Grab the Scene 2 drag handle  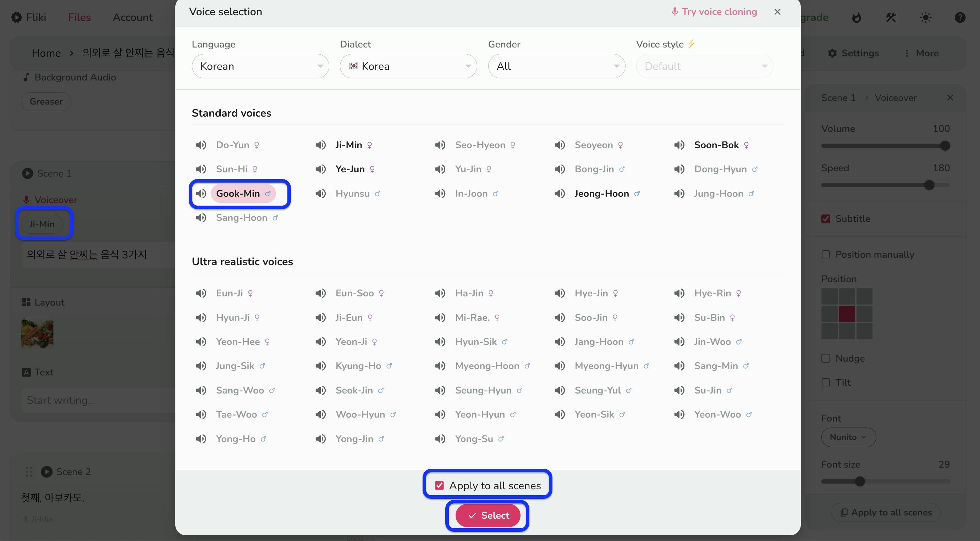28,472
